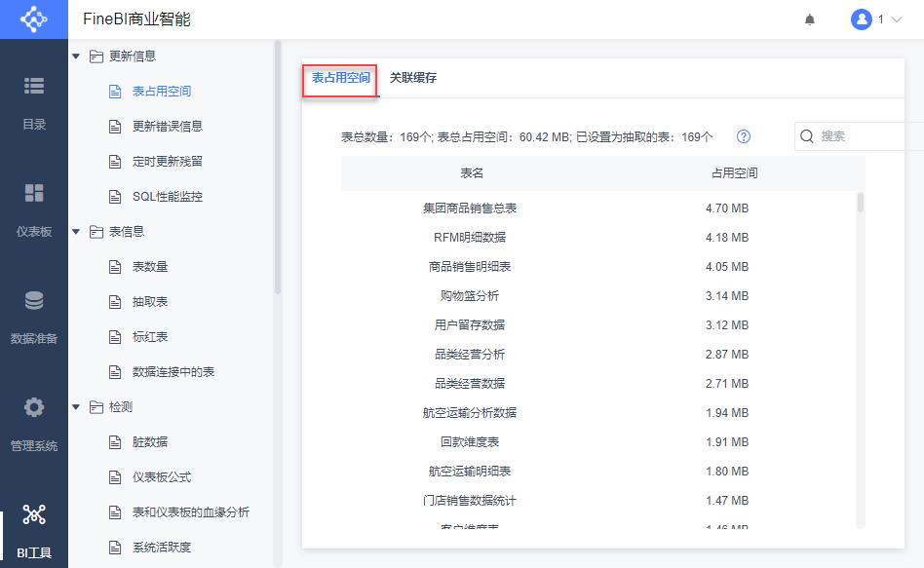The width and height of the screenshot is (924, 568).
Task: Switch to the 表占用空间 tab
Action: tap(340, 78)
